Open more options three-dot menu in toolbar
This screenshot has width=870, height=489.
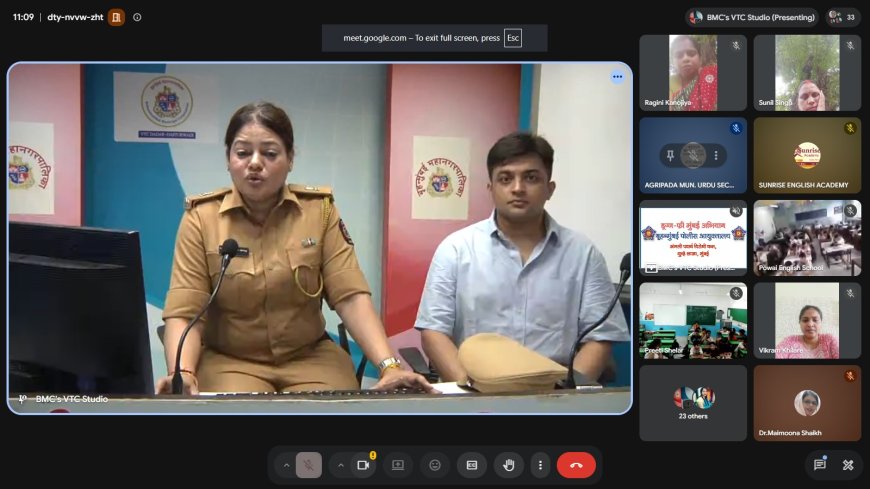tap(540, 465)
